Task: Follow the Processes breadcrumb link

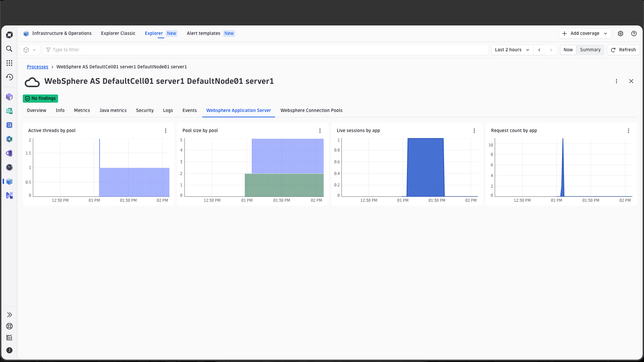Action: click(x=38, y=67)
